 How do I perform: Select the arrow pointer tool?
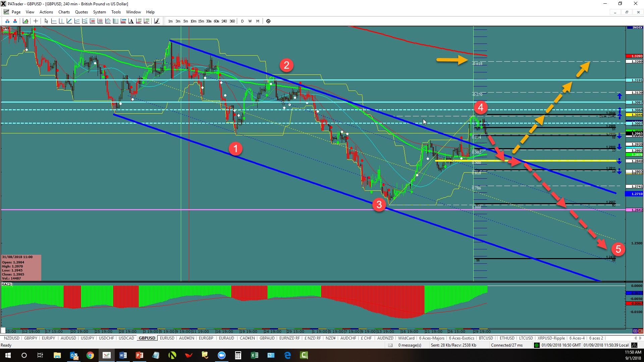(46, 21)
